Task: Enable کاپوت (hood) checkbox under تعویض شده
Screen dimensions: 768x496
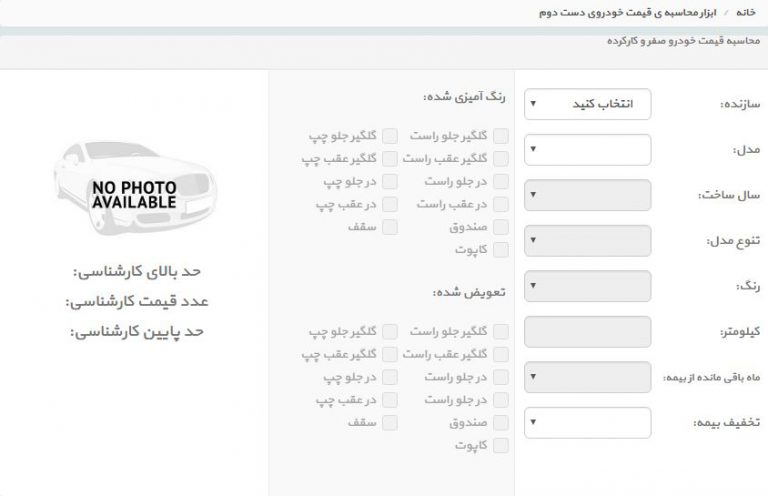Action: click(500, 445)
